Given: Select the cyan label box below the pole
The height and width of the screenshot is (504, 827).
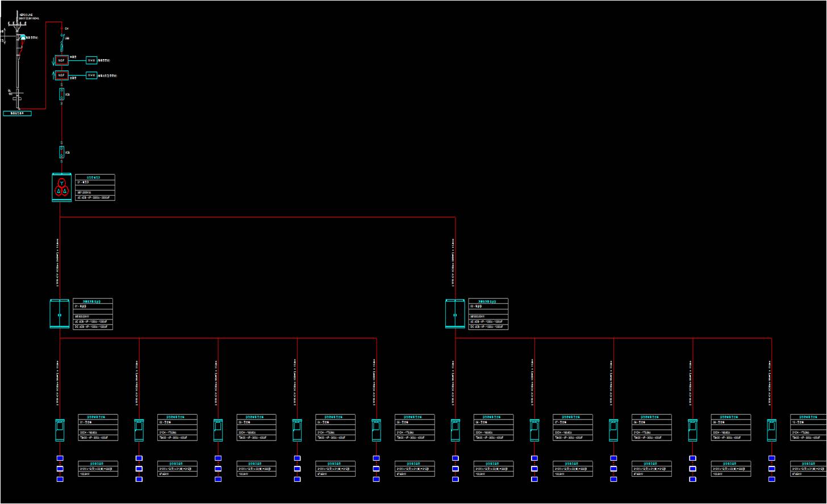Looking at the screenshot, I should tap(17, 114).
